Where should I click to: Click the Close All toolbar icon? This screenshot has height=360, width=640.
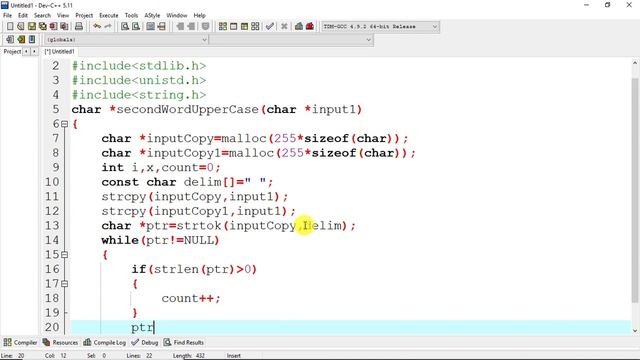click(64, 27)
